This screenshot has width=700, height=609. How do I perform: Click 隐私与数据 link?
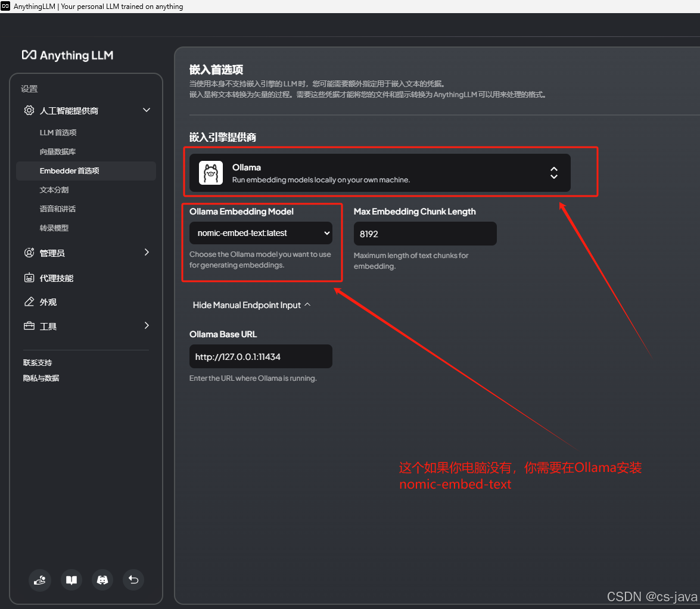pos(41,378)
